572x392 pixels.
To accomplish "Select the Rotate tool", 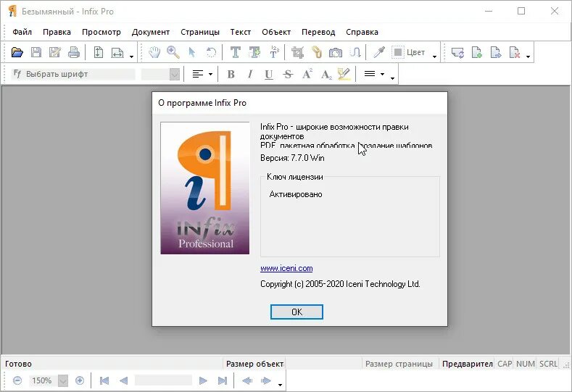I will click(x=211, y=52).
